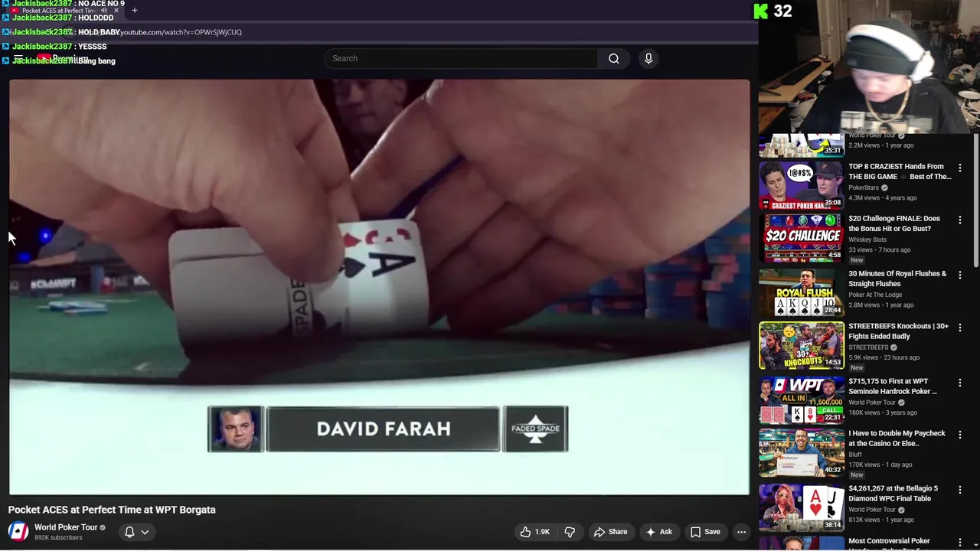
Task: Click the sidebar vertical scrollbar
Action: (x=975, y=201)
